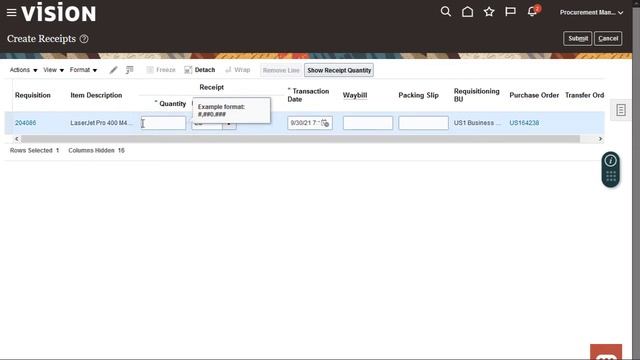
Task: Open the View menu
Action: (53, 70)
